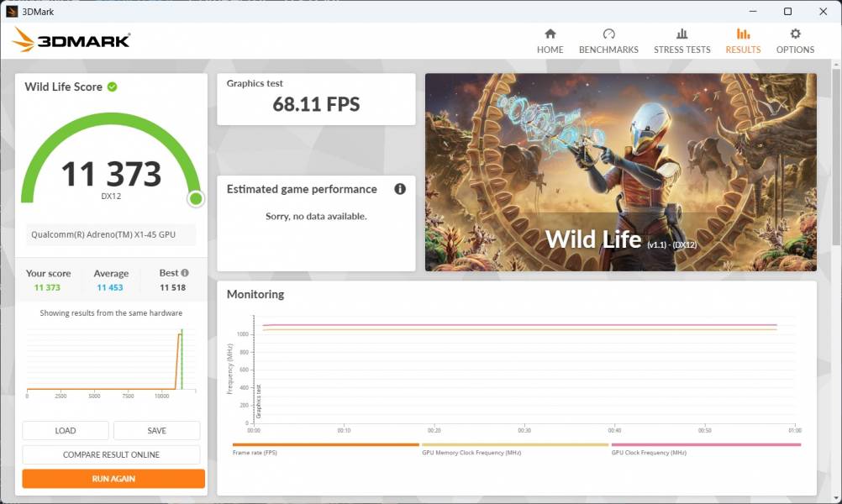This screenshot has height=504, width=842.
Task: Click the LOAD button
Action: coord(66,430)
